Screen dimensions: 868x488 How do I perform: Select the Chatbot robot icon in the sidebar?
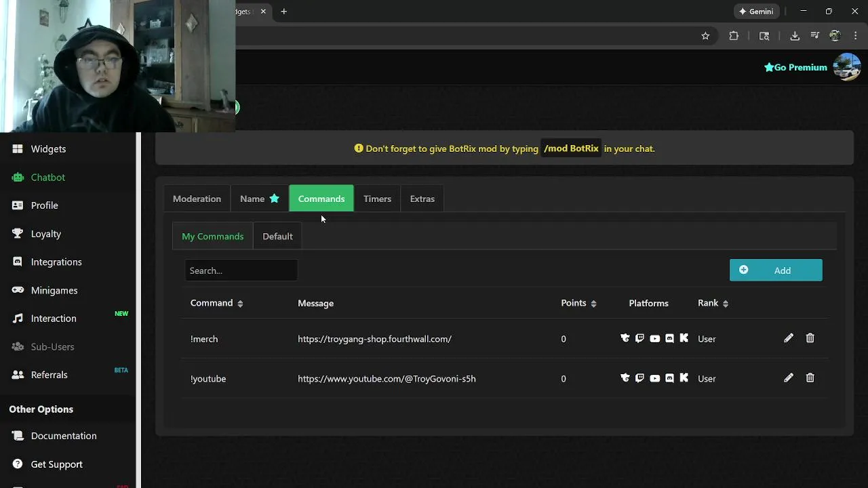(18, 177)
